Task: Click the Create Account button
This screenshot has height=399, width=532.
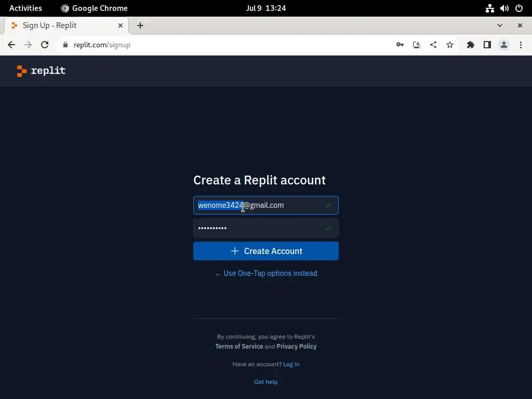Action: point(266,251)
